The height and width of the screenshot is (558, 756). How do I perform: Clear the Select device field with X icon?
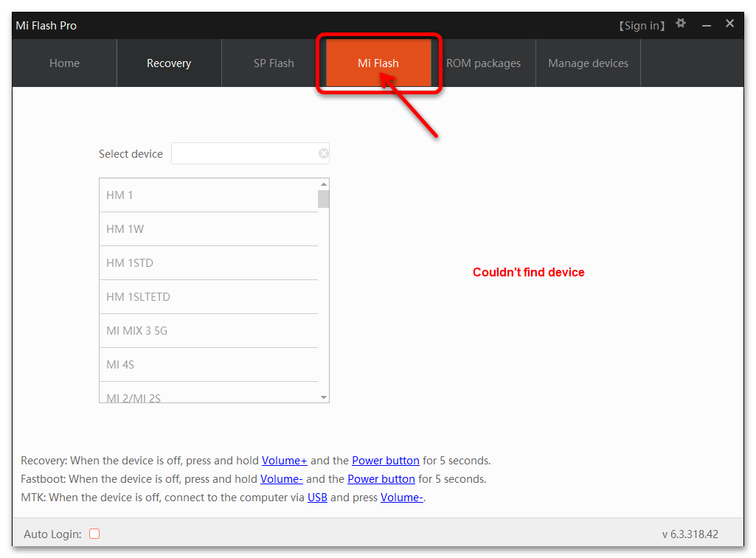[324, 153]
